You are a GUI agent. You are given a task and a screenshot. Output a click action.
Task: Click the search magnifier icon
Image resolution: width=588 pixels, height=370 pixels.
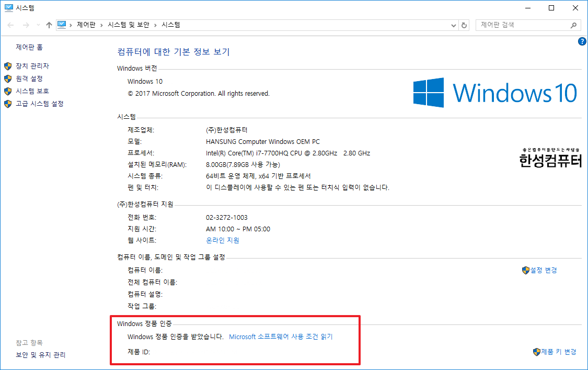573,25
